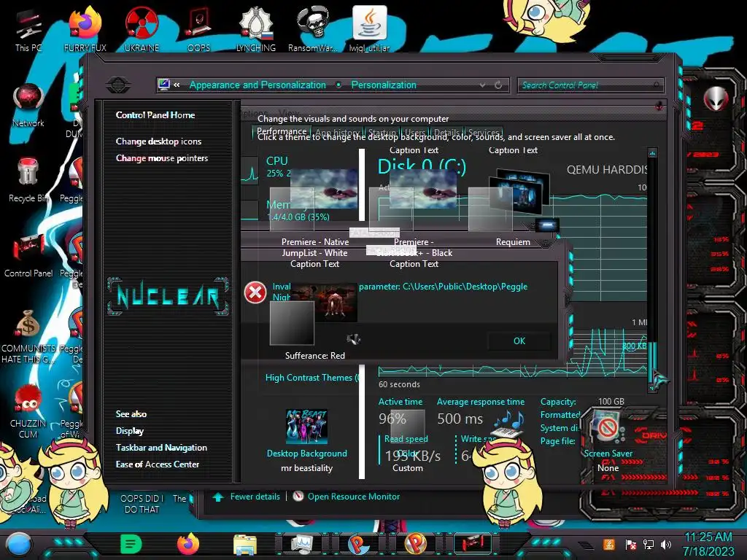
Task: Open the CHUZZIN CUM red fuzzy icon
Action: point(28,411)
